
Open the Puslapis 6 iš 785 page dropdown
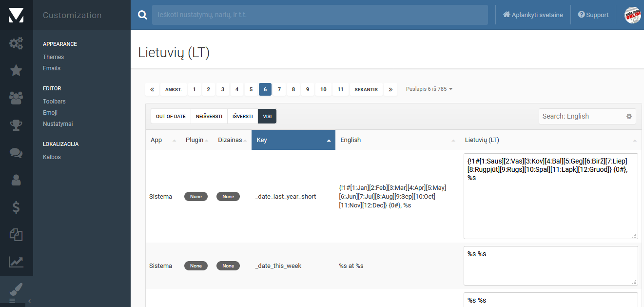pos(429,89)
